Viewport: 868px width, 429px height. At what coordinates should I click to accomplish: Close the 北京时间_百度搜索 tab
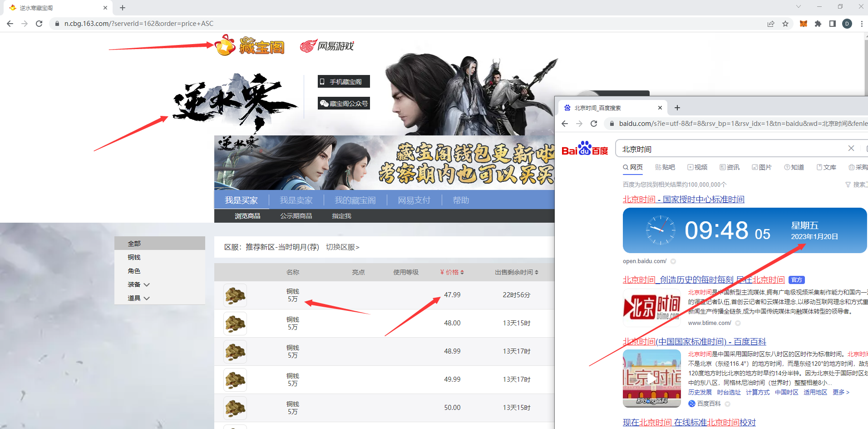pyautogui.click(x=660, y=108)
